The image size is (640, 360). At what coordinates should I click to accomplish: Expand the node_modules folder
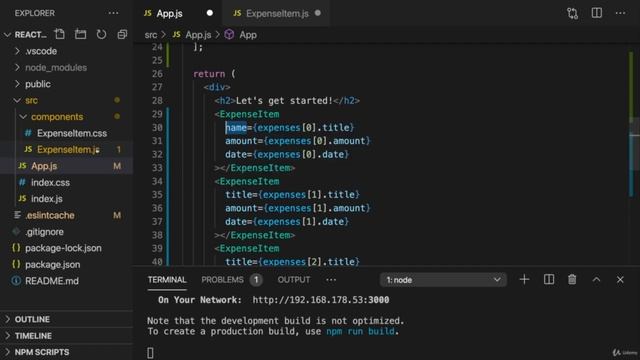[x=66, y=67]
